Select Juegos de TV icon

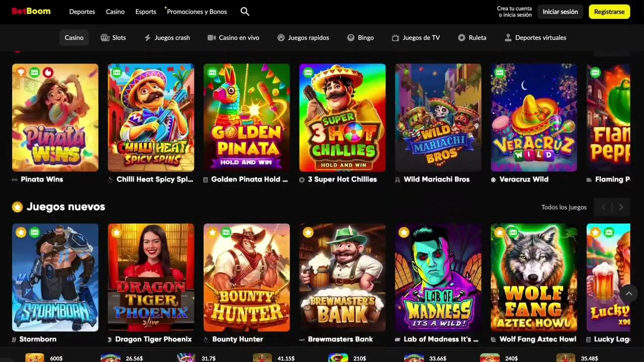(x=395, y=38)
